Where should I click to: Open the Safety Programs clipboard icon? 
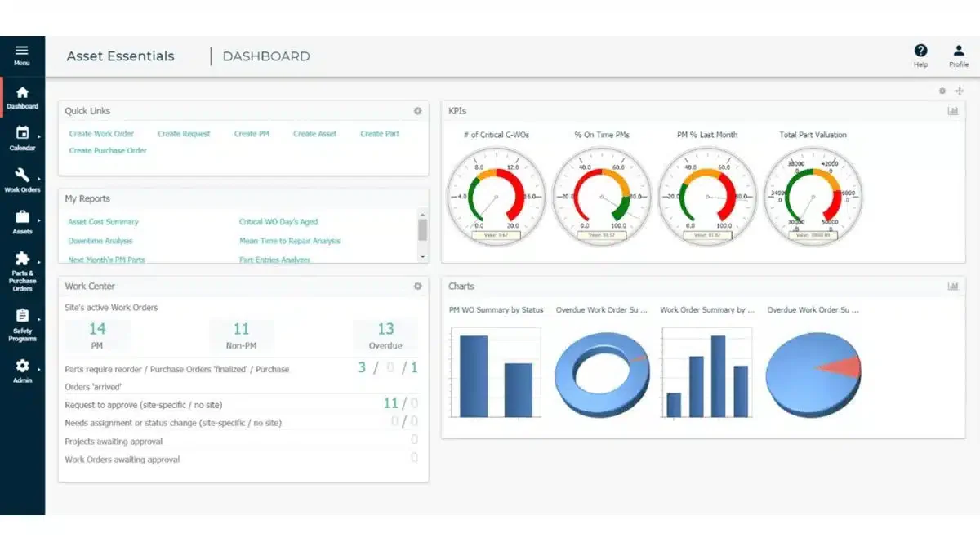coord(22,315)
